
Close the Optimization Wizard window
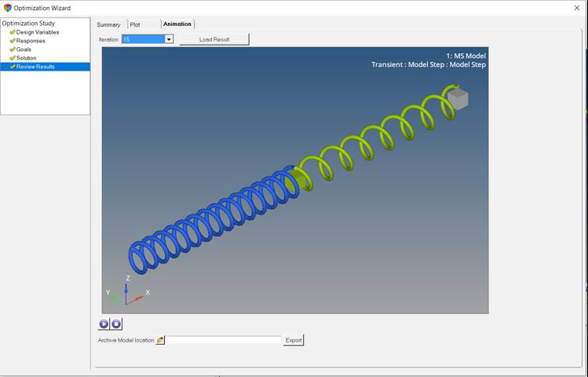point(577,8)
